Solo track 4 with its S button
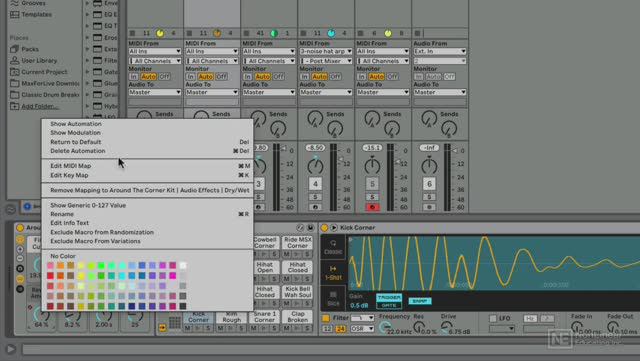Image resolution: width=640 pixels, height=361 pixels. [x=315, y=197]
